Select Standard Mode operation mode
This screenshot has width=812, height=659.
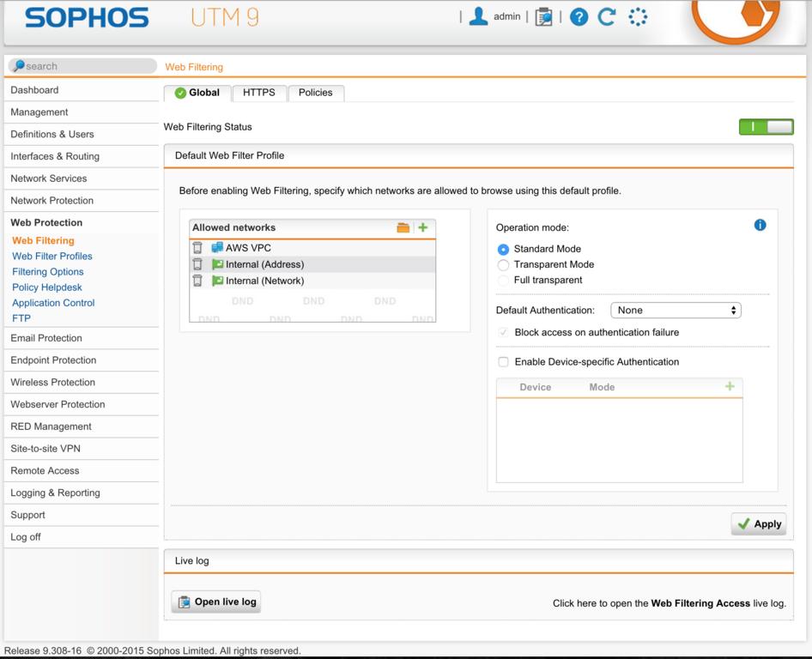click(503, 249)
